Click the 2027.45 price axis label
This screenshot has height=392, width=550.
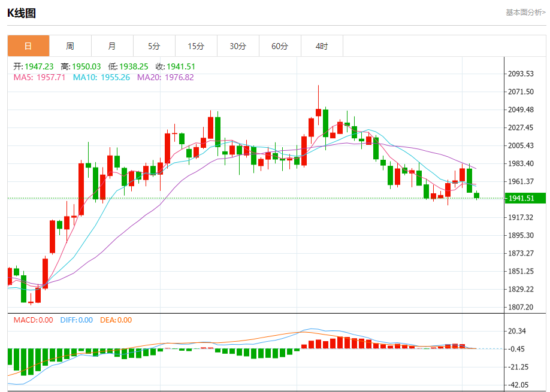click(x=521, y=127)
